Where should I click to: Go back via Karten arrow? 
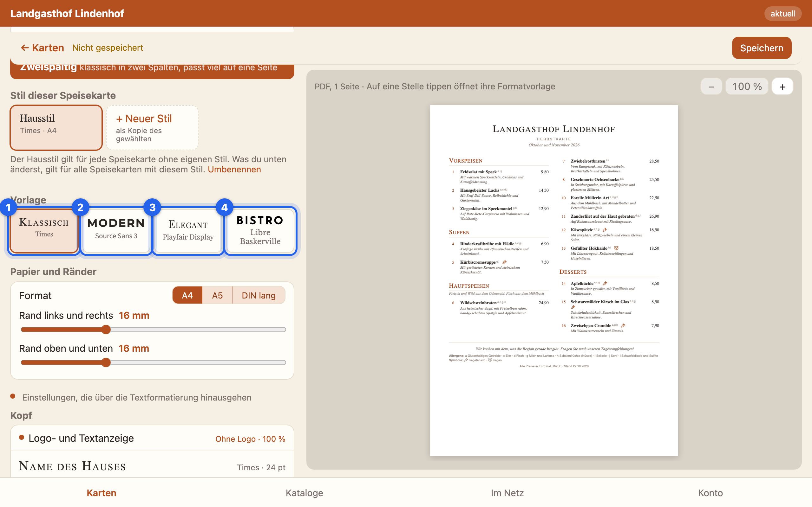coord(42,48)
